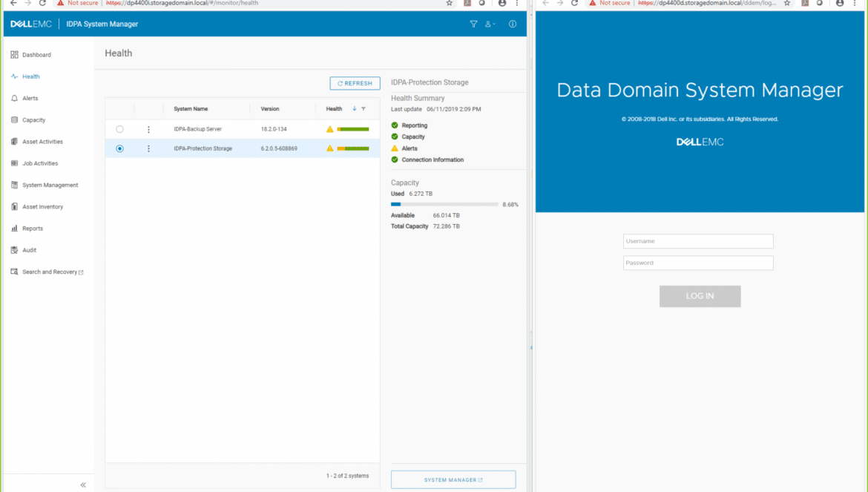This screenshot has width=868, height=492.
Task: Open Job Activities in the sidebar
Action: click(40, 163)
